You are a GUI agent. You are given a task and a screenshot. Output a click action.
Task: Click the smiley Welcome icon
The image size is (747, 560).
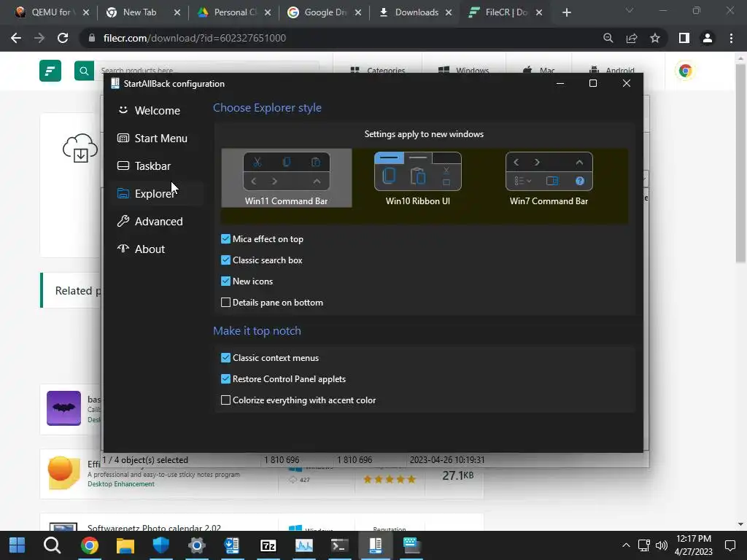point(123,110)
